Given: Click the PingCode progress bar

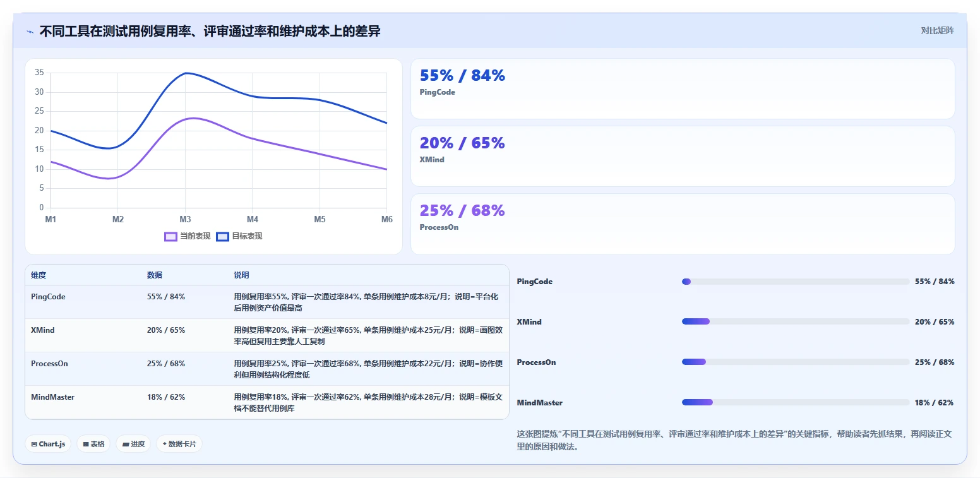Looking at the screenshot, I should pos(796,282).
